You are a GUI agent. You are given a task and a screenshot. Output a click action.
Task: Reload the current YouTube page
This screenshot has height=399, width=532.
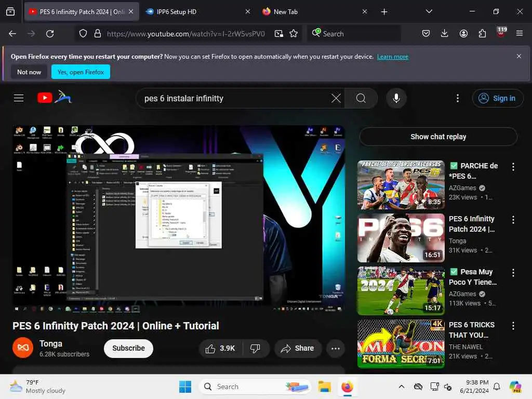coord(50,34)
